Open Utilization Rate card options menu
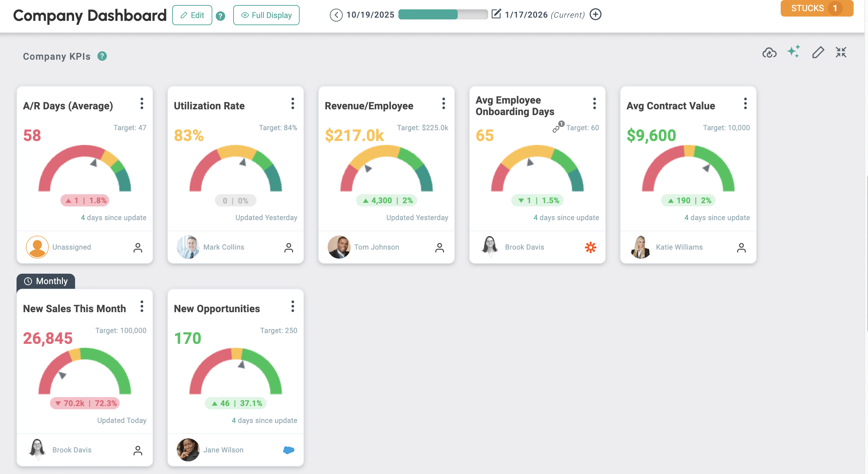 tap(293, 104)
